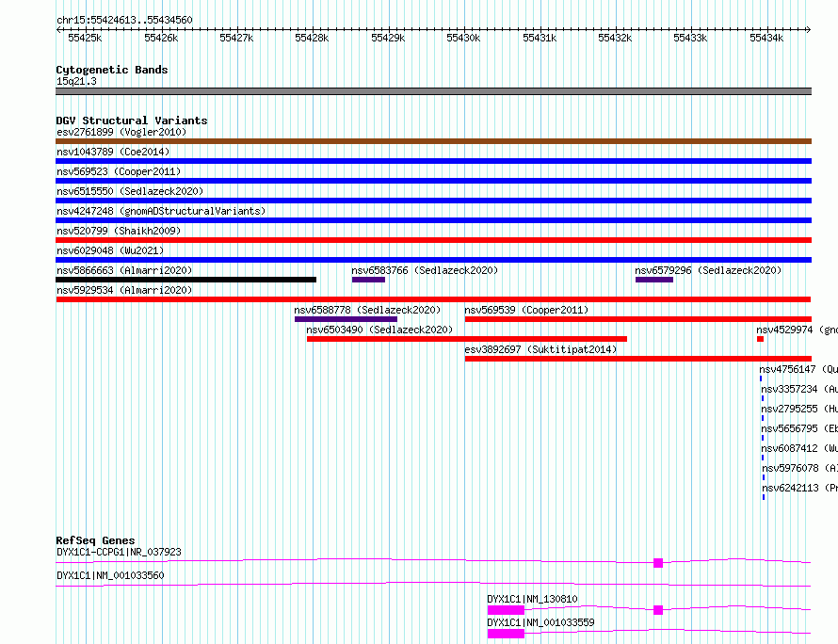The width and height of the screenshot is (838, 644).
Task: Click the nsv5656795 variant label
Action: point(799,428)
